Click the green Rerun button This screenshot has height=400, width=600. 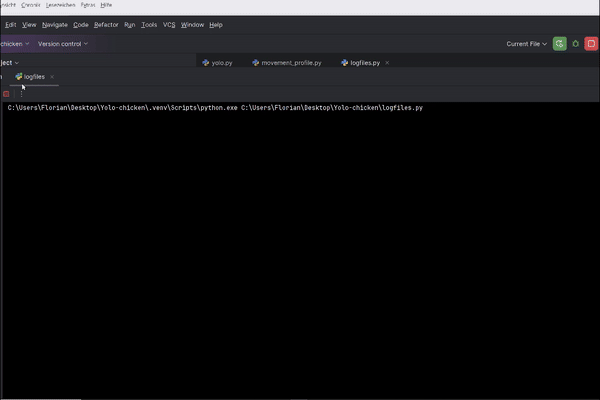tap(559, 44)
